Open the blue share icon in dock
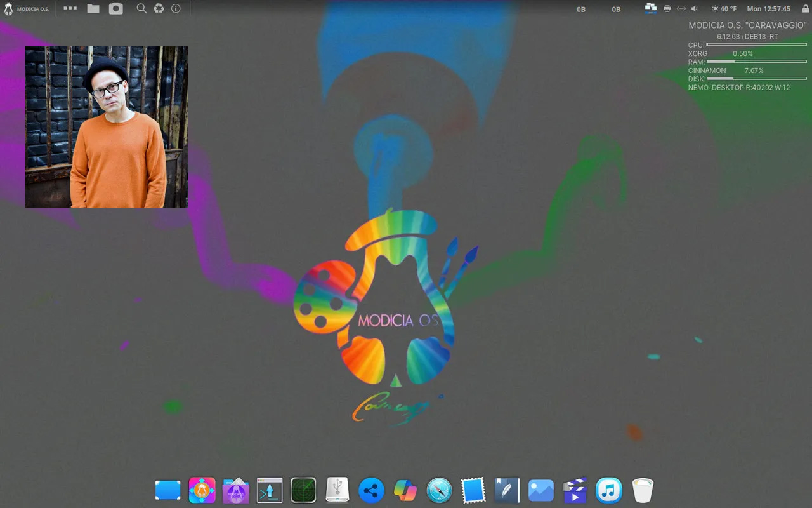Screen dimensions: 812x508 point(371,491)
